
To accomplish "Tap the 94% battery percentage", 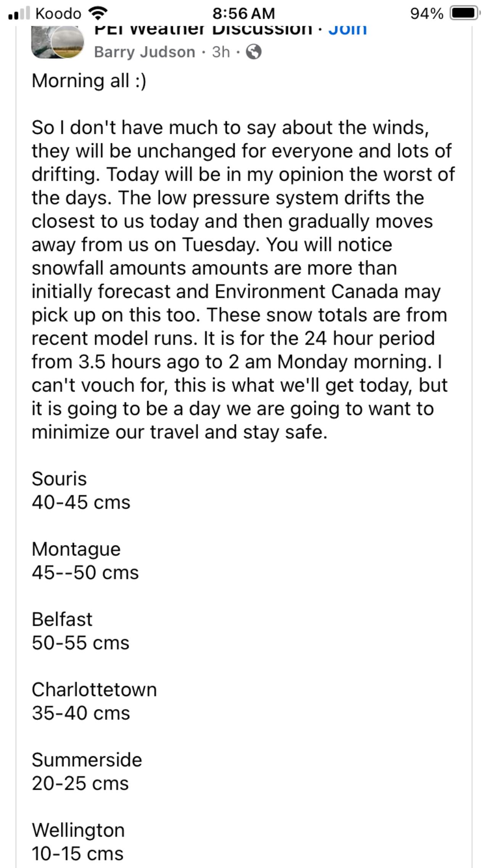I will pyautogui.click(x=427, y=14).
